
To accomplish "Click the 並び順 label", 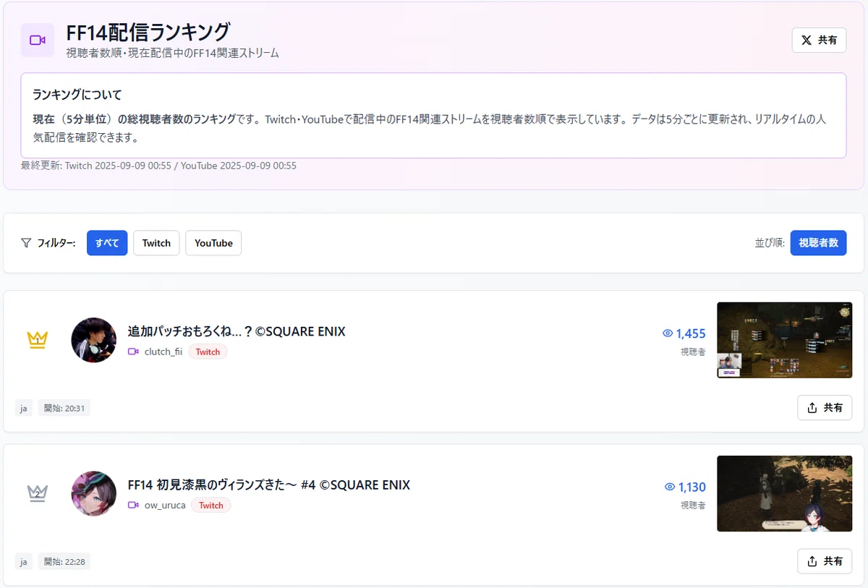I will tap(770, 243).
